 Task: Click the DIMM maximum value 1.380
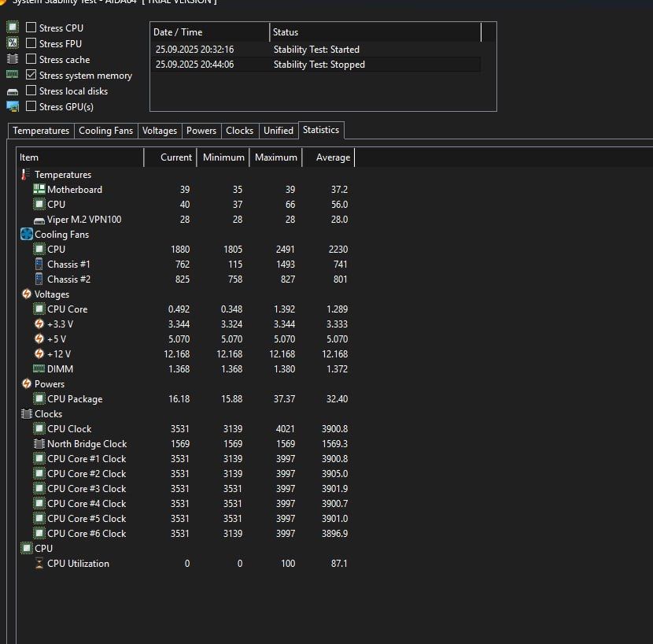click(285, 369)
